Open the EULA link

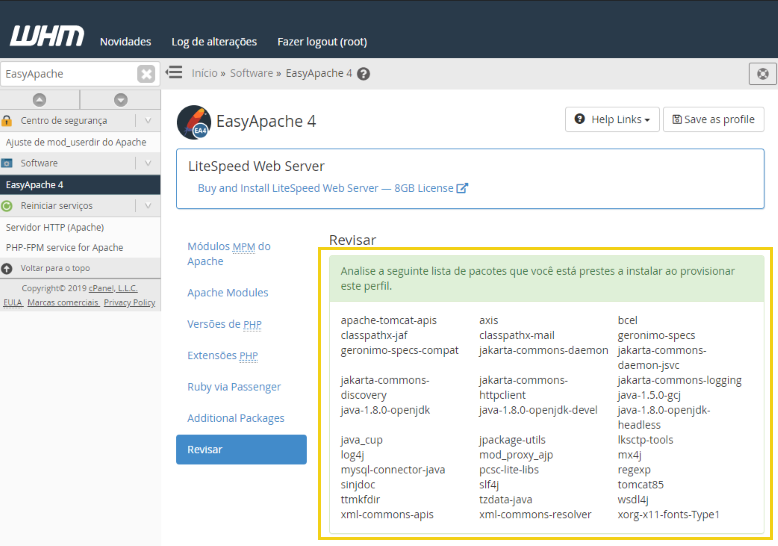pos(13,303)
